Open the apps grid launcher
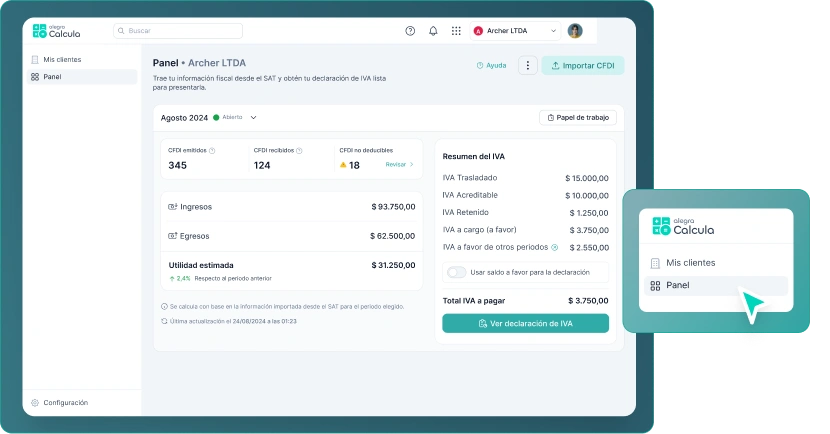Screen dimensions: 830x434 [456, 31]
